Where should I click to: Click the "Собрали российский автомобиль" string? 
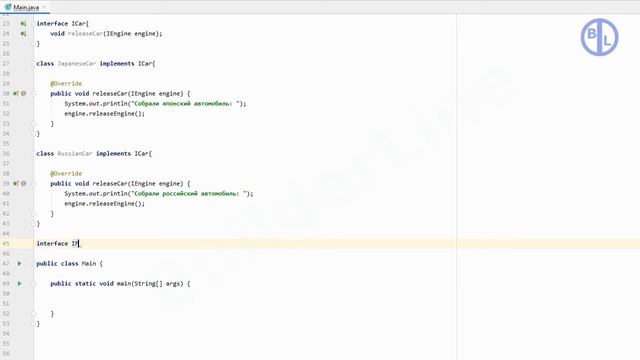pyautogui.click(x=189, y=194)
